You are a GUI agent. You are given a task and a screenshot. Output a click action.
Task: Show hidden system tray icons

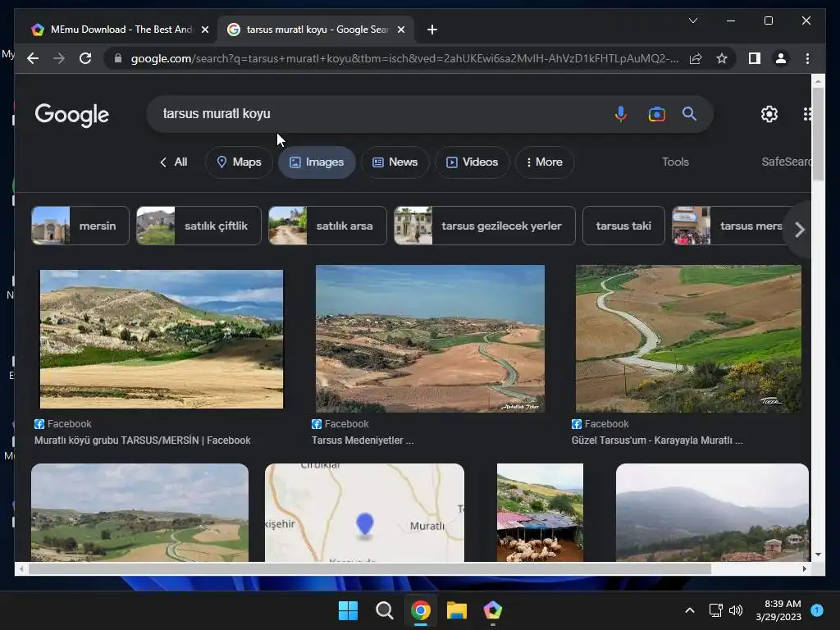[x=690, y=610]
